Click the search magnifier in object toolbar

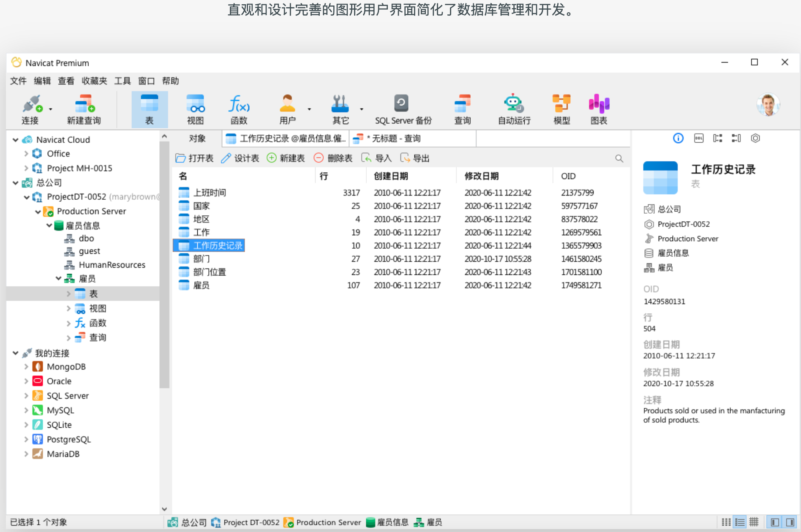click(619, 158)
